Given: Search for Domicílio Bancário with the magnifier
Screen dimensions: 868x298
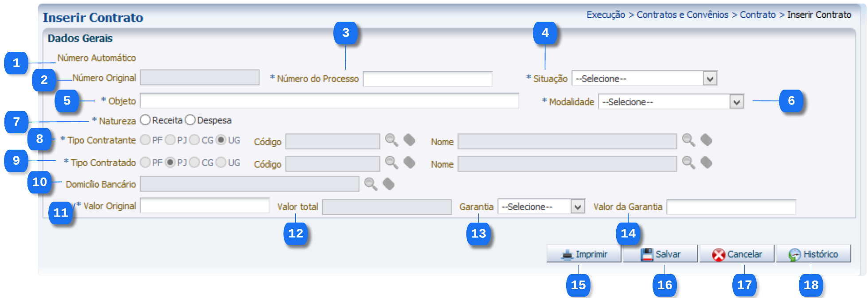Looking at the screenshot, I should [371, 184].
